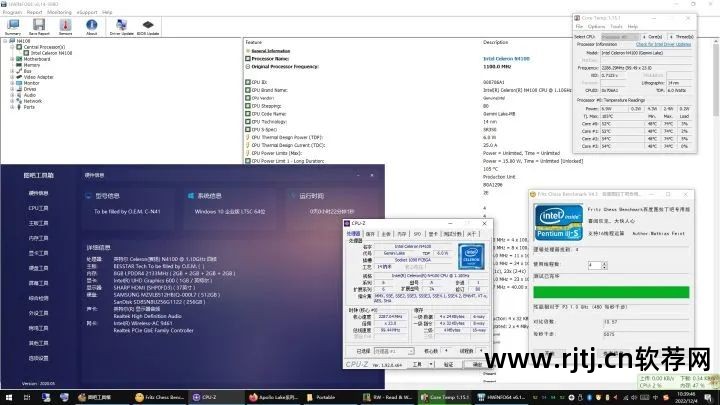Open the Program menu in HWiNFO
Image resolution: width=720 pixels, height=405 pixels.
(12, 12)
